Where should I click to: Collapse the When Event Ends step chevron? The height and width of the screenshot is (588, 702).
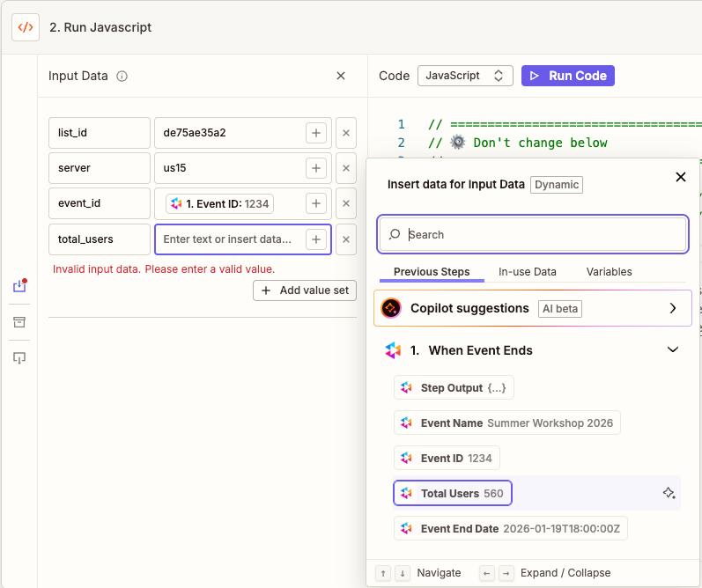click(x=672, y=349)
